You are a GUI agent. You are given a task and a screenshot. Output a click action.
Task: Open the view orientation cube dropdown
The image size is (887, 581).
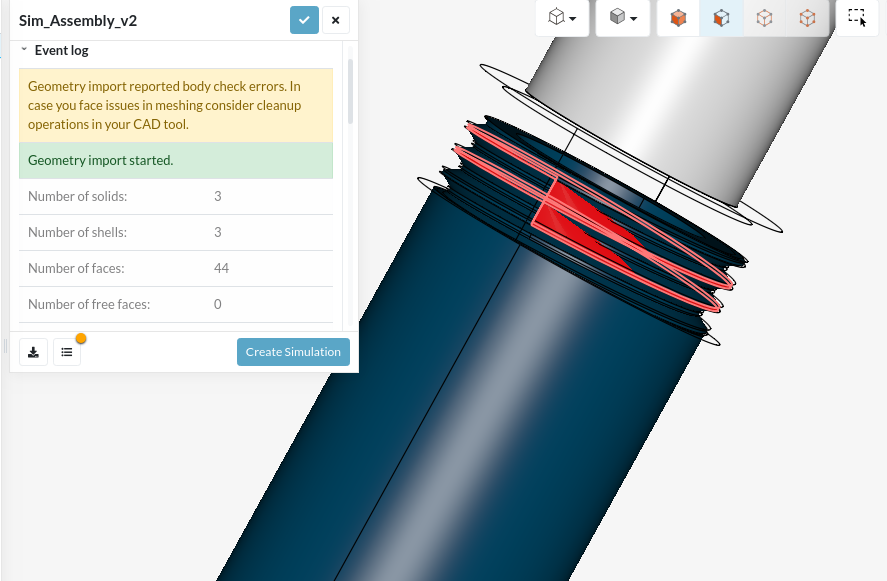[x=562, y=18]
